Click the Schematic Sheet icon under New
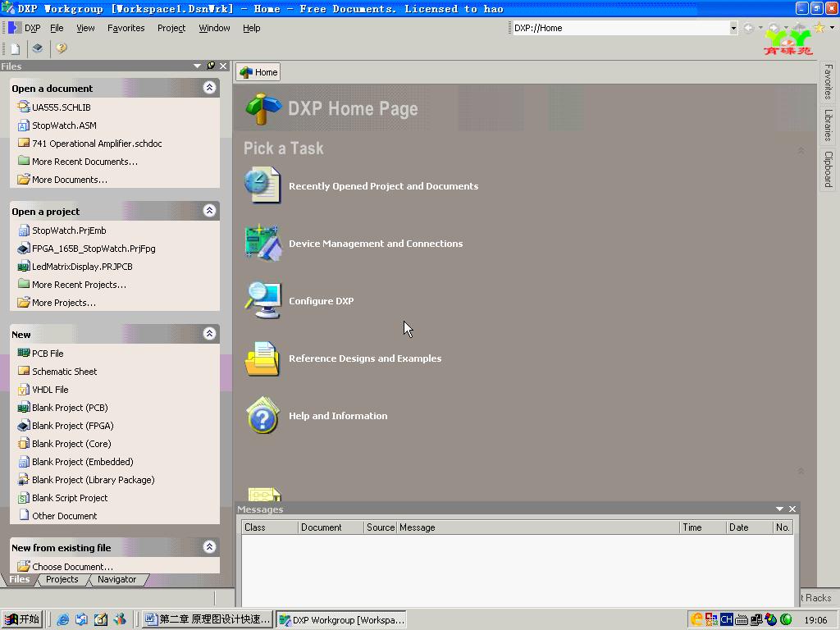Image resolution: width=840 pixels, height=630 pixels. pyautogui.click(x=24, y=371)
